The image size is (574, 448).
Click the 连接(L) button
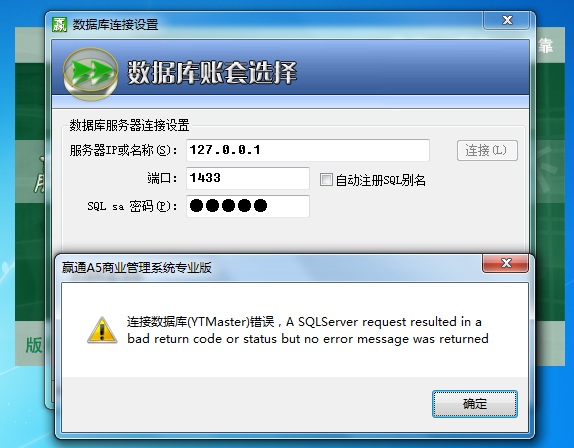click(x=487, y=150)
